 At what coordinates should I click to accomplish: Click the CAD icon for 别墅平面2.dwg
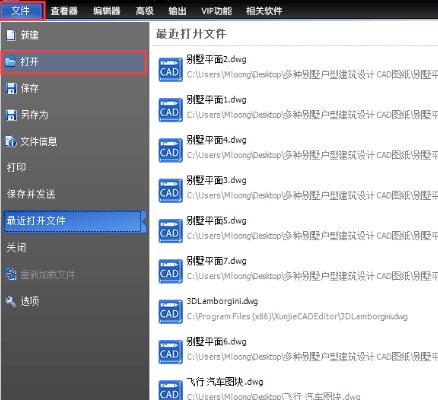tap(170, 69)
